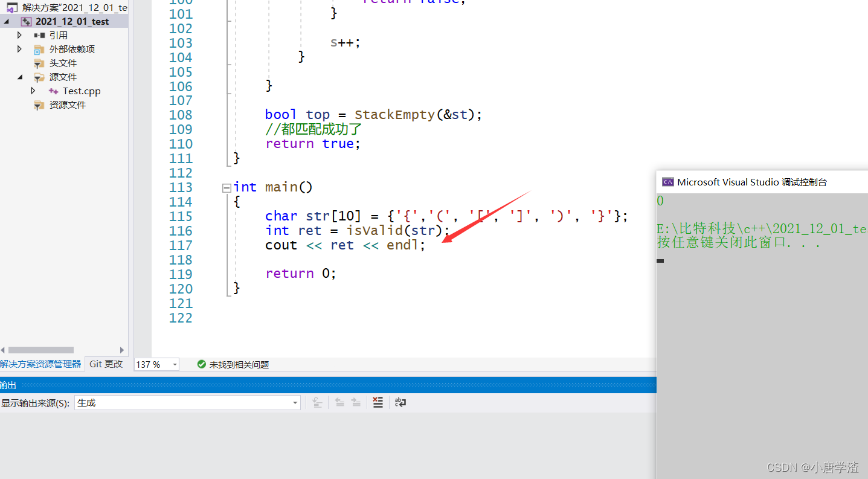Open the 137 % zoom dropdown
This screenshot has height=479, width=868.
click(175, 364)
